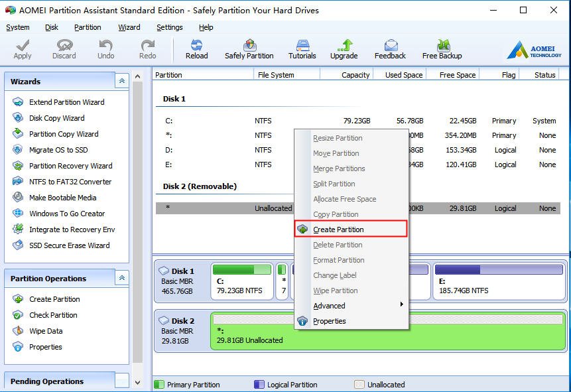Viewport: 571px width, 392px height.
Task: Open Free Backup from the toolbar
Action: click(x=441, y=48)
